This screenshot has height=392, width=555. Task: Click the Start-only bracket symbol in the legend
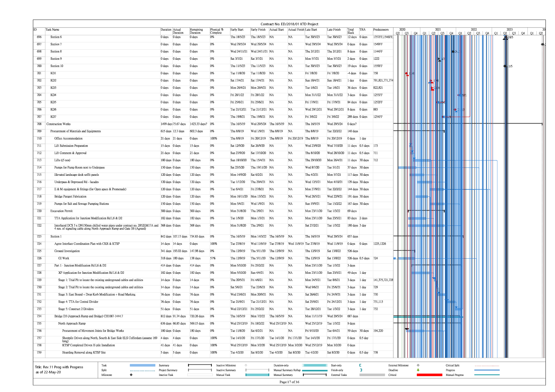coord(360,365)
